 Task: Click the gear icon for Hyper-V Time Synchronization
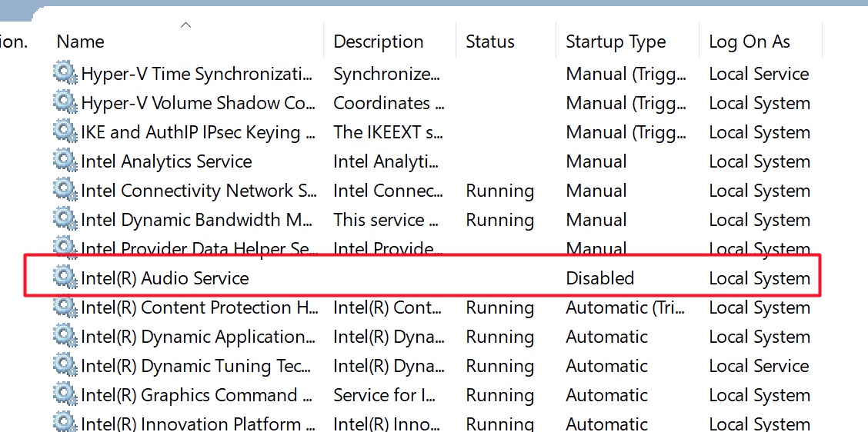[x=65, y=74]
